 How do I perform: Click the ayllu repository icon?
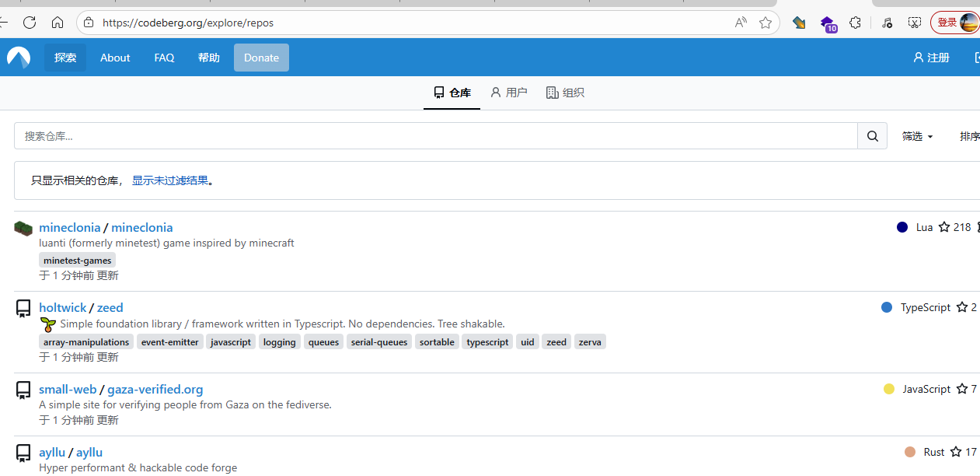click(24, 453)
